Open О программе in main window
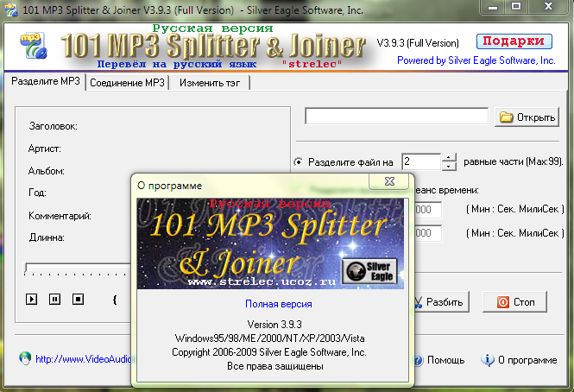Screen dimensions: 574x392 click(519, 360)
